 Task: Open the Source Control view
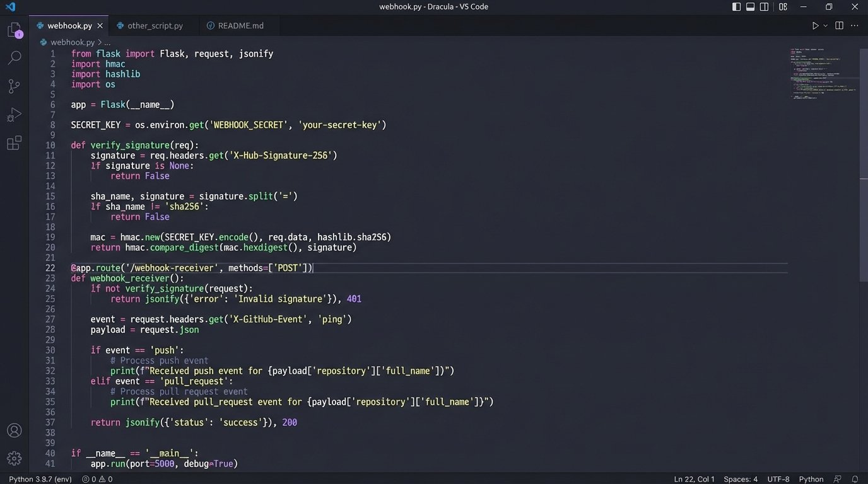[14, 86]
